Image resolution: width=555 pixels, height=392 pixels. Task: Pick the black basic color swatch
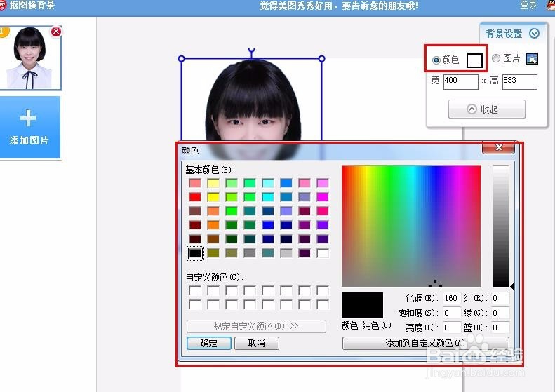point(195,253)
